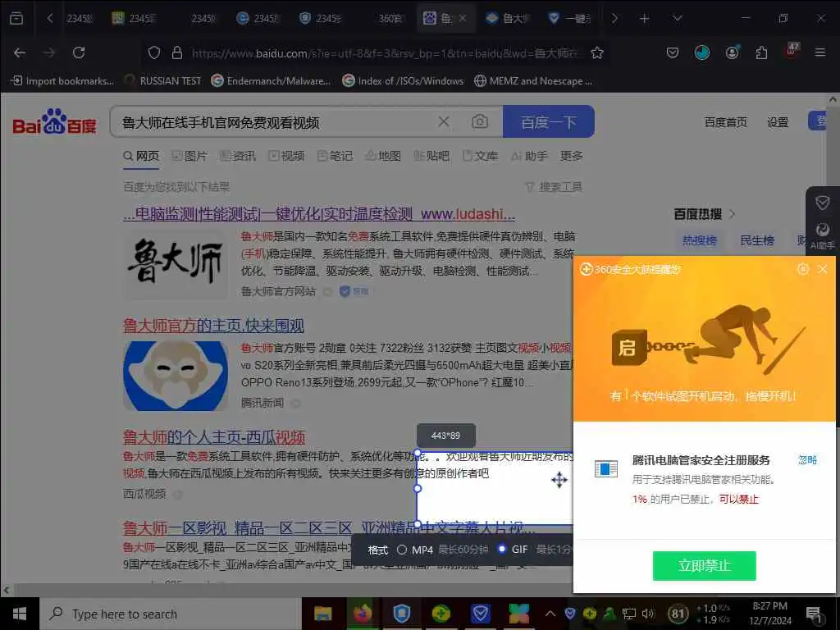
Task: Click the Import bookmarks item
Action: pos(62,81)
